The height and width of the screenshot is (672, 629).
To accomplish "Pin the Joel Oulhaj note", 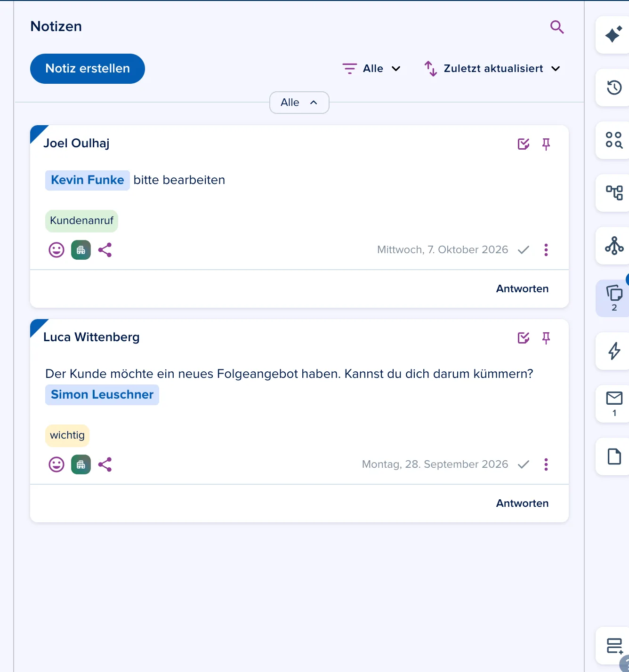I will (546, 144).
